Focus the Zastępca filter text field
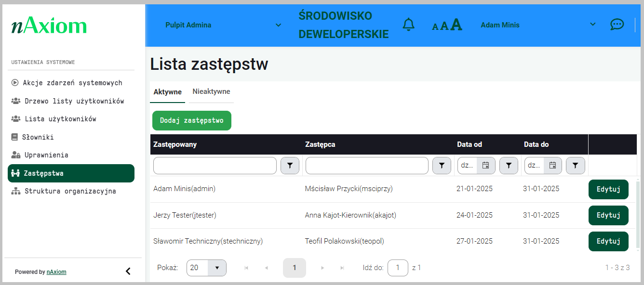 [x=367, y=166]
